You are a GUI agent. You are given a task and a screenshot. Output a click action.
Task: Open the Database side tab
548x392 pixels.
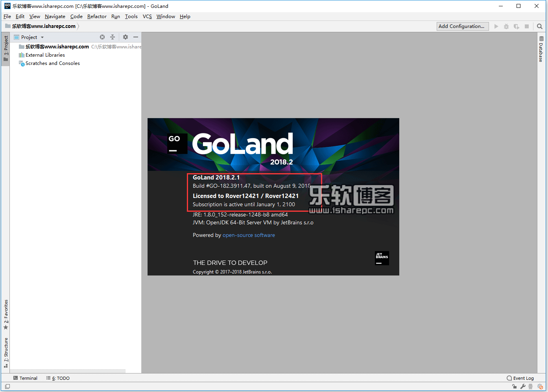(541, 50)
